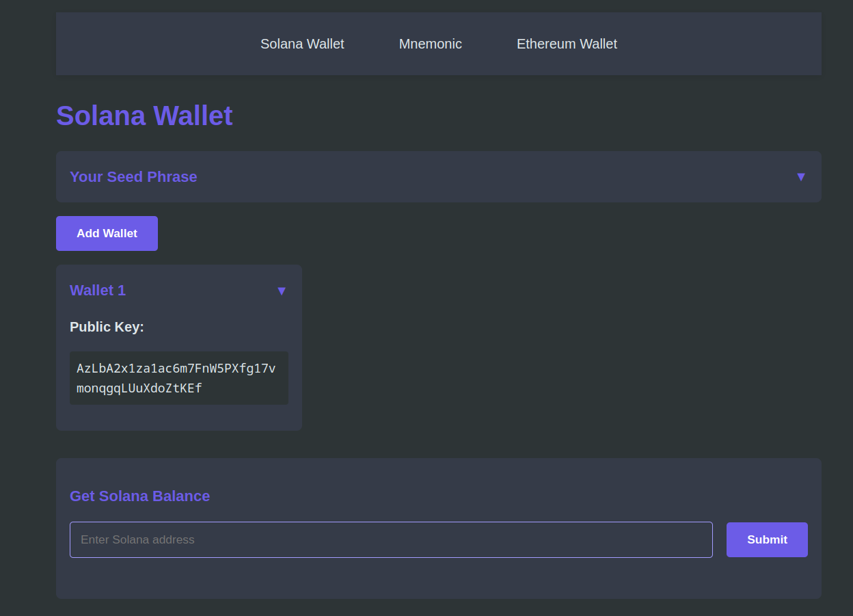Click the Public Key label
The image size is (853, 616).
tap(107, 327)
